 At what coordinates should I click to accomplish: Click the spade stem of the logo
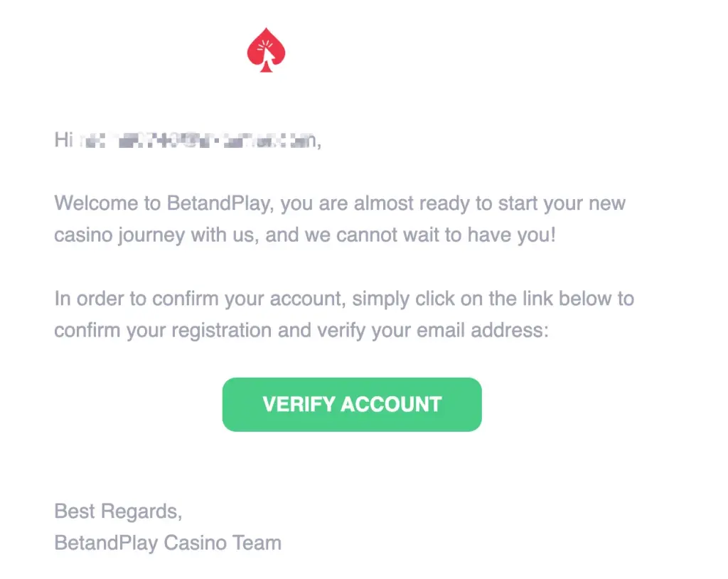click(266, 65)
